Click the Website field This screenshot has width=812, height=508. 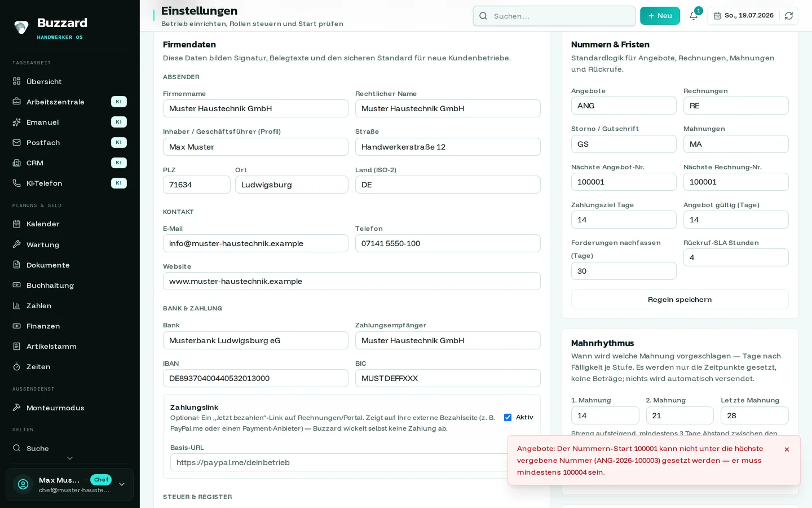pyautogui.click(x=352, y=281)
